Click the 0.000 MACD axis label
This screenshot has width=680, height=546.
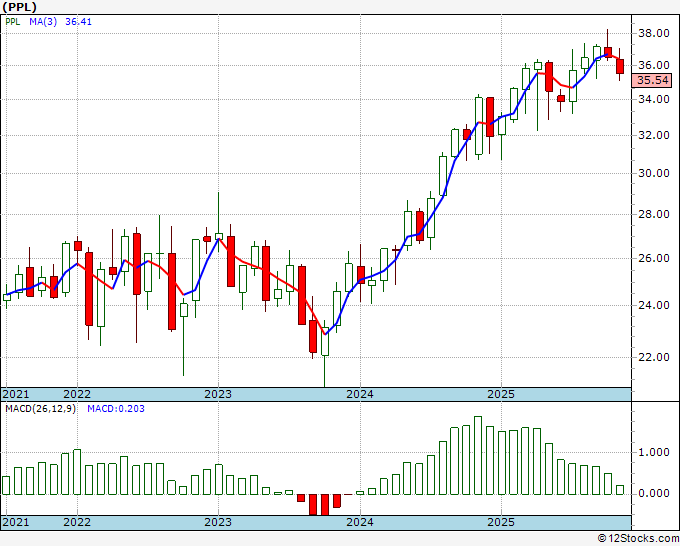[x=654, y=494]
